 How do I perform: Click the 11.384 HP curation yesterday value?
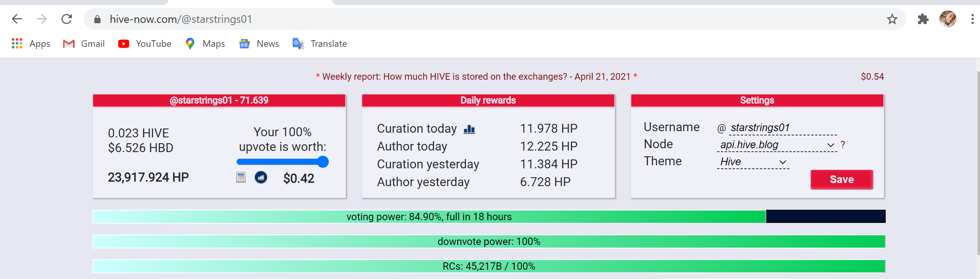[549, 164]
